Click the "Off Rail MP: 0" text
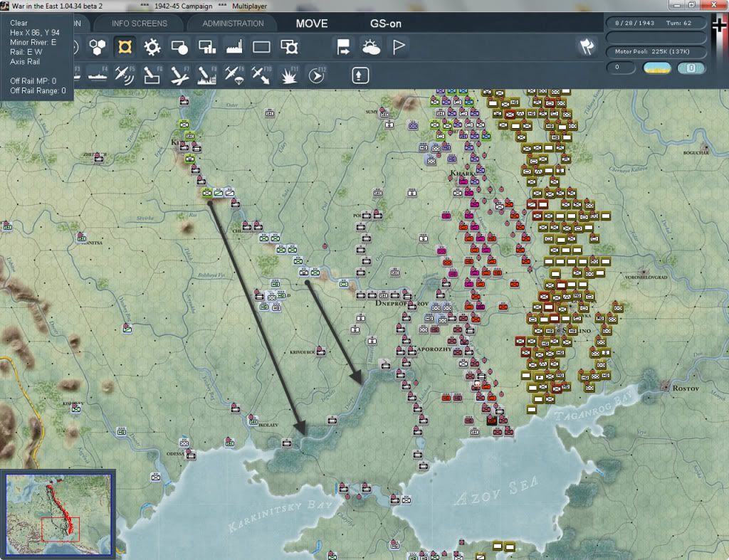This screenshot has width=729, height=560. pyautogui.click(x=33, y=81)
